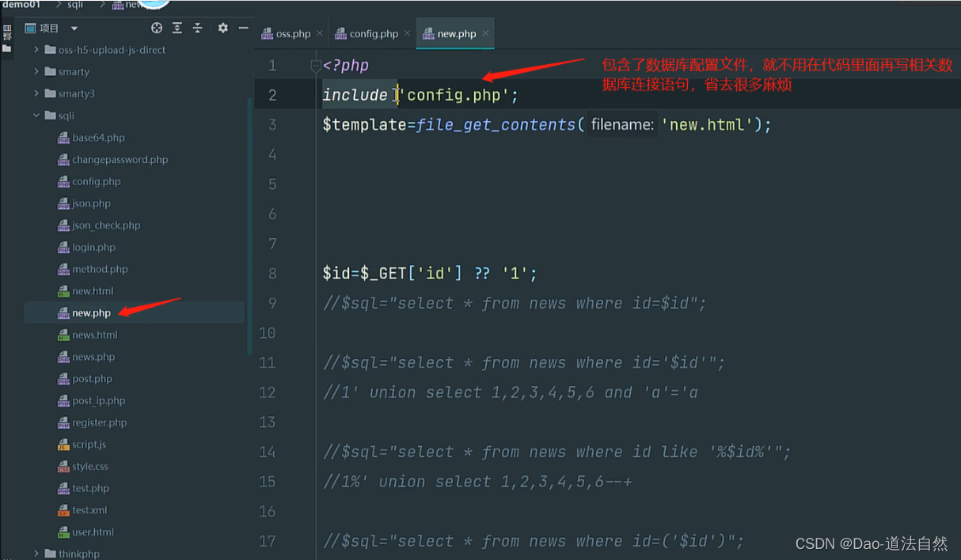The width and height of the screenshot is (961, 560).
Task: Hide the Project tool window with minus icon
Action: pyautogui.click(x=242, y=28)
